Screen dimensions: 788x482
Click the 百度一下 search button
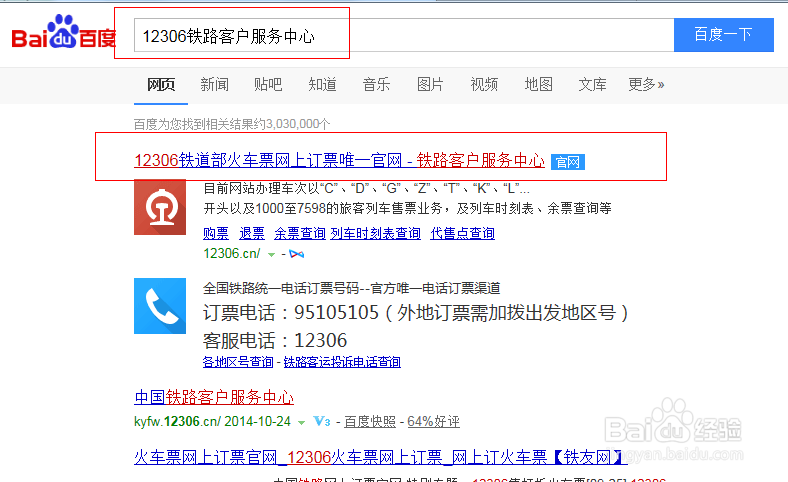point(724,35)
